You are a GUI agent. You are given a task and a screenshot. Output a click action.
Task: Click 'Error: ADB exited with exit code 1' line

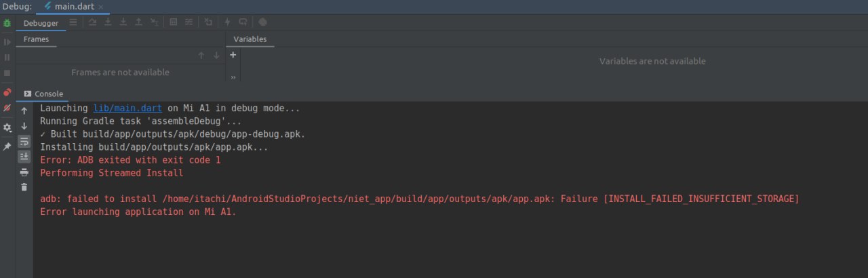point(130,160)
